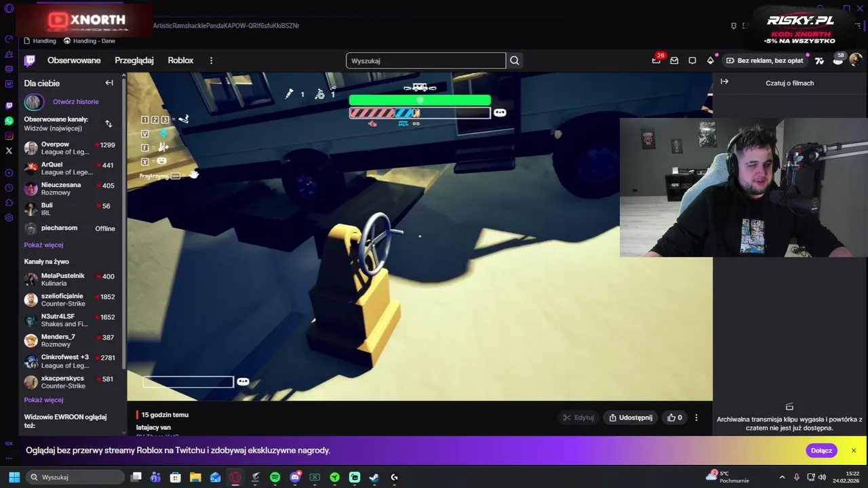Show hidden system tray icons chevron
The width and height of the screenshot is (868, 488).
[x=782, y=477]
